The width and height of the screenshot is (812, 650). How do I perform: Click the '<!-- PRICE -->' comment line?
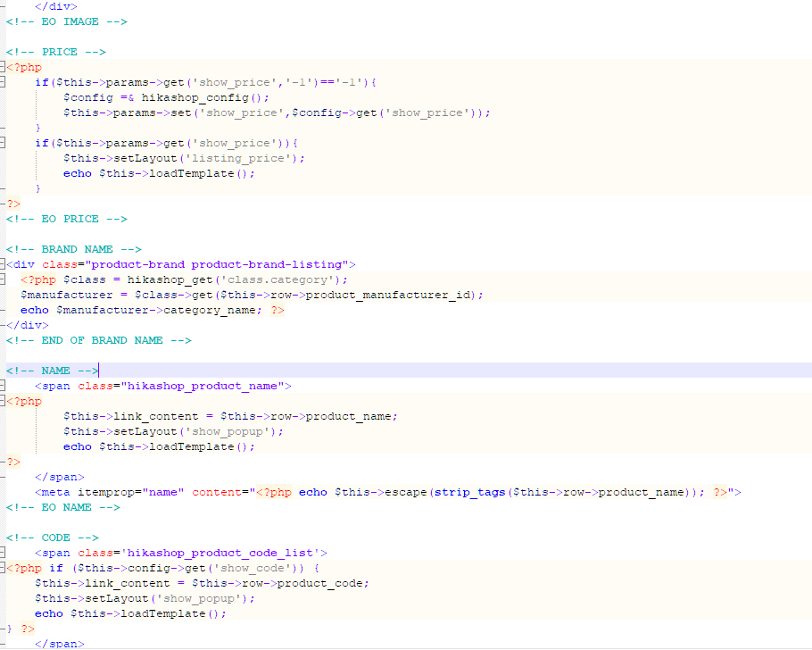coord(56,52)
